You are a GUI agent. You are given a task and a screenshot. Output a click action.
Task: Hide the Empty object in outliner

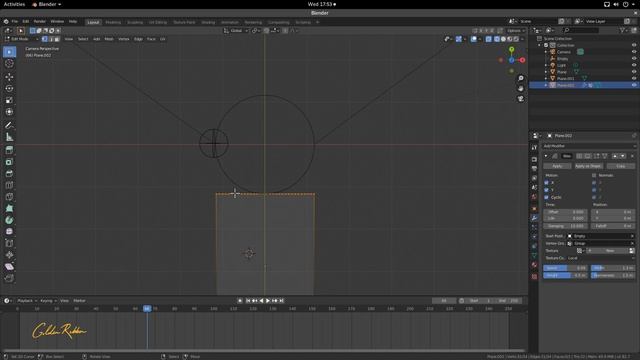[x=634, y=58]
